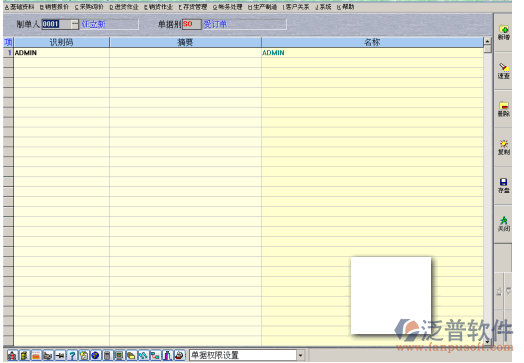The height and width of the screenshot is (363, 524).
Task: Click the 单据别 input field containing SO
Action: coord(192,24)
